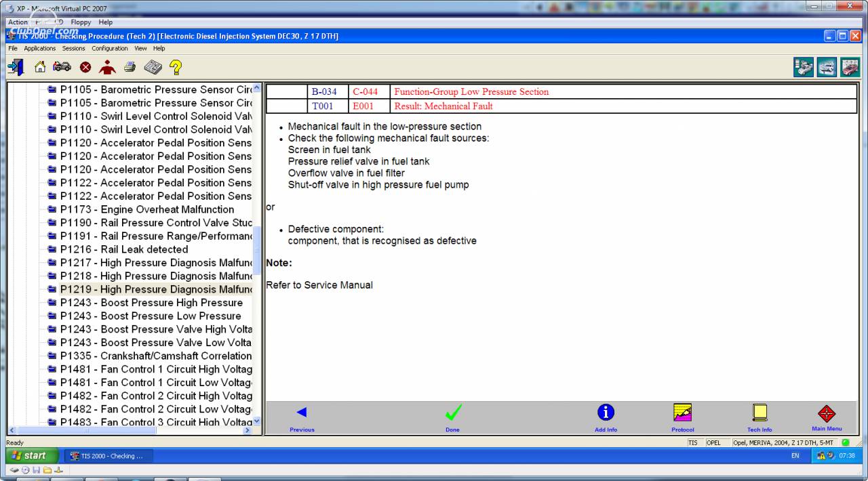Select the highlighted P1219 code entry
The image size is (868, 481).
[156, 289]
